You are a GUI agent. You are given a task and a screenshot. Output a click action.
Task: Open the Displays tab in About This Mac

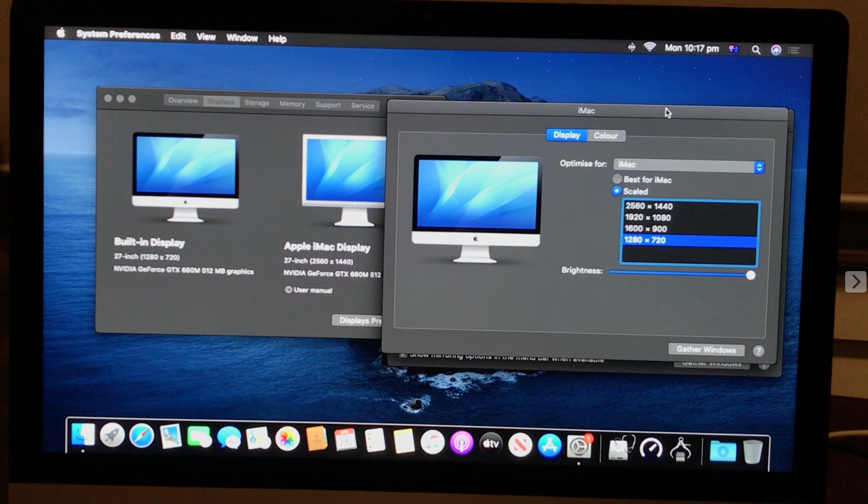click(221, 102)
